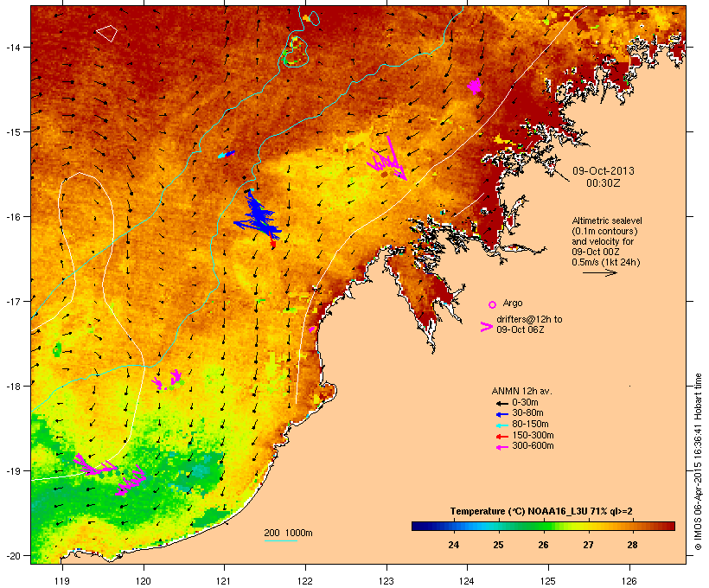Image resolution: width=709 pixels, height=588 pixels.
Task: Click the magenta Argo circle legend marker
Action: point(493,304)
